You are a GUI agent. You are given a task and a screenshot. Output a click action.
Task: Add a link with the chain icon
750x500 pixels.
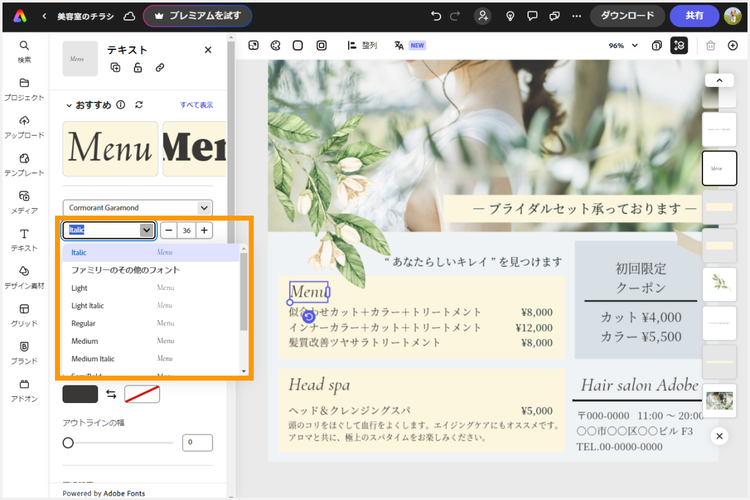(160, 67)
